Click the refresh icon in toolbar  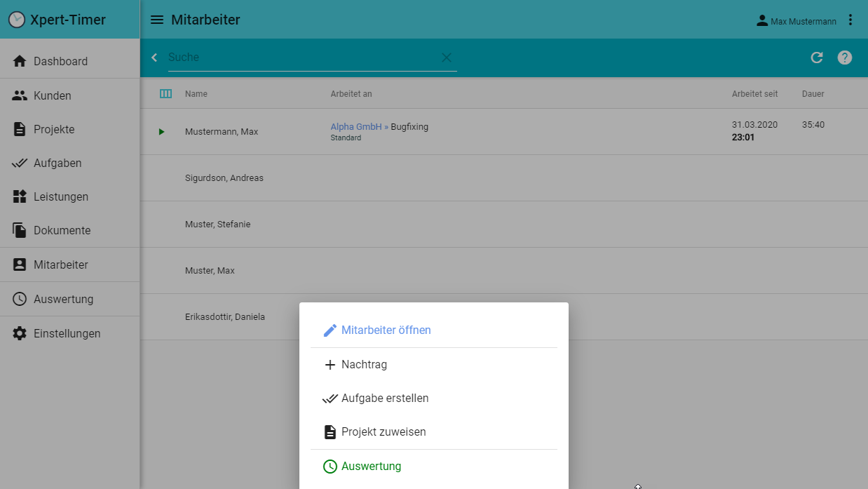pos(817,58)
